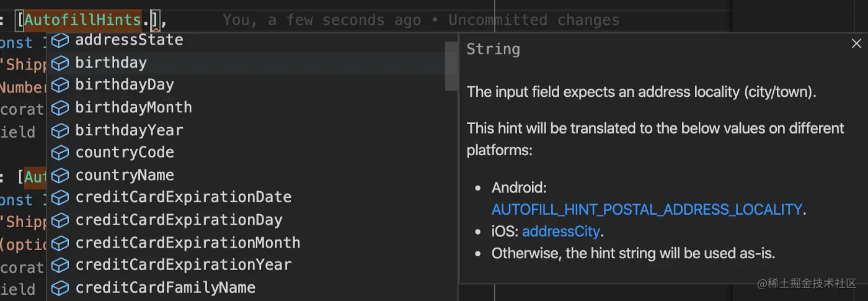Click the cube icon beside birthdayDay
The image size is (868, 301).
coord(60,86)
